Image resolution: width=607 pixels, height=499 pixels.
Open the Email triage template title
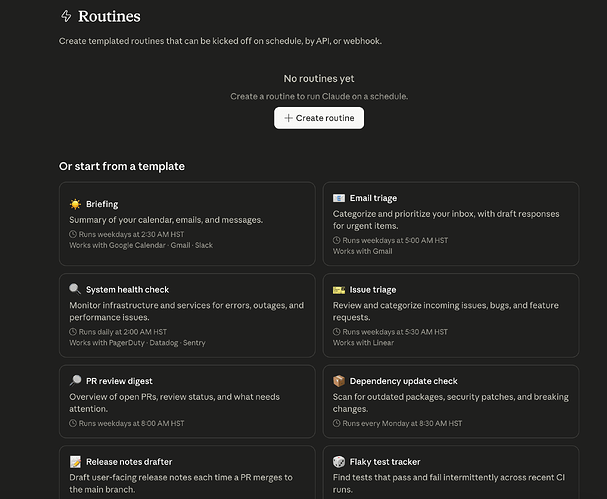point(373,198)
